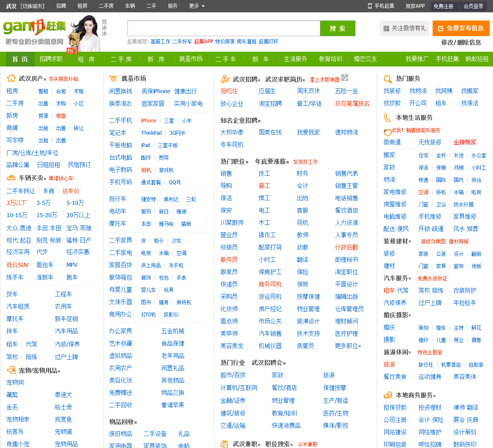493x448 pixels.
Task: Open the 二手车 navigation tab
Action: pos(226,59)
